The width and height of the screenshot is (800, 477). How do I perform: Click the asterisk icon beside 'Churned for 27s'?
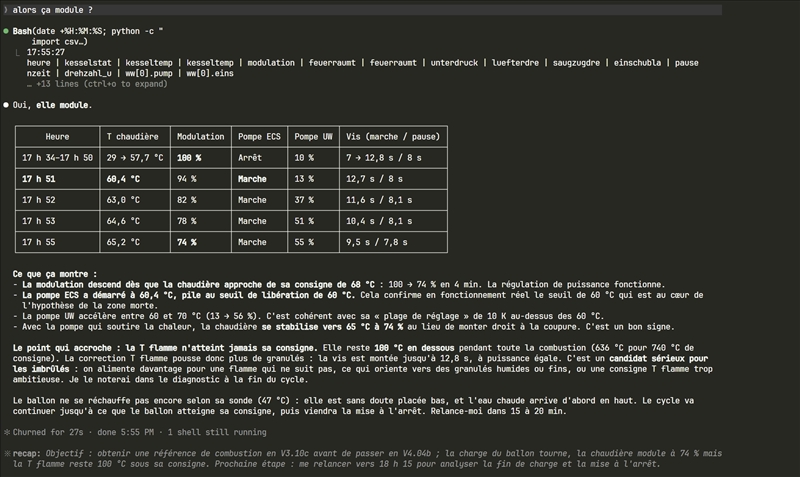click(7, 432)
